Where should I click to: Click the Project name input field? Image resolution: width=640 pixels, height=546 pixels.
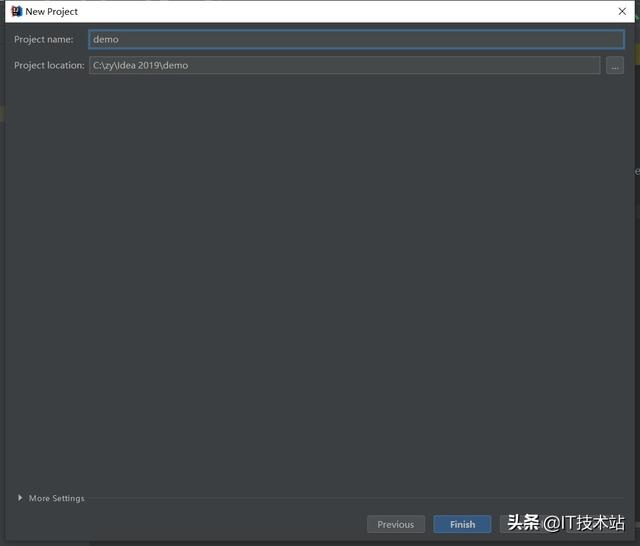[356, 39]
